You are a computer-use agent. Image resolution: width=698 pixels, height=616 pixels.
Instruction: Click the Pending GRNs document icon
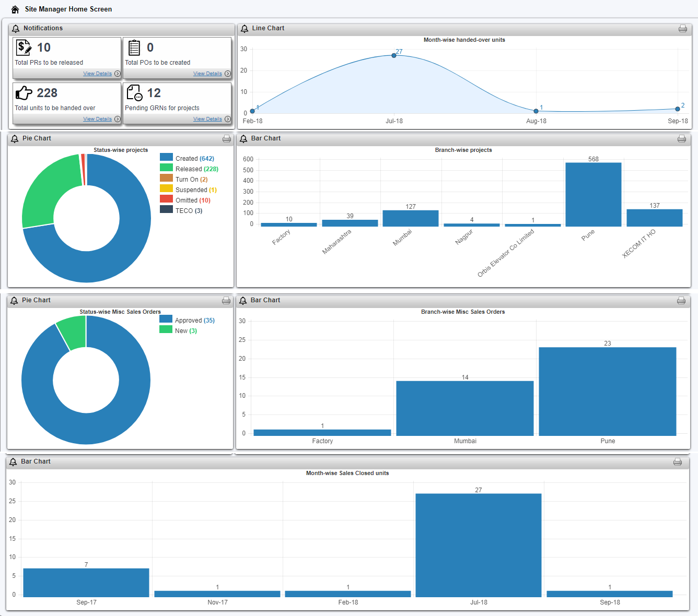click(134, 93)
